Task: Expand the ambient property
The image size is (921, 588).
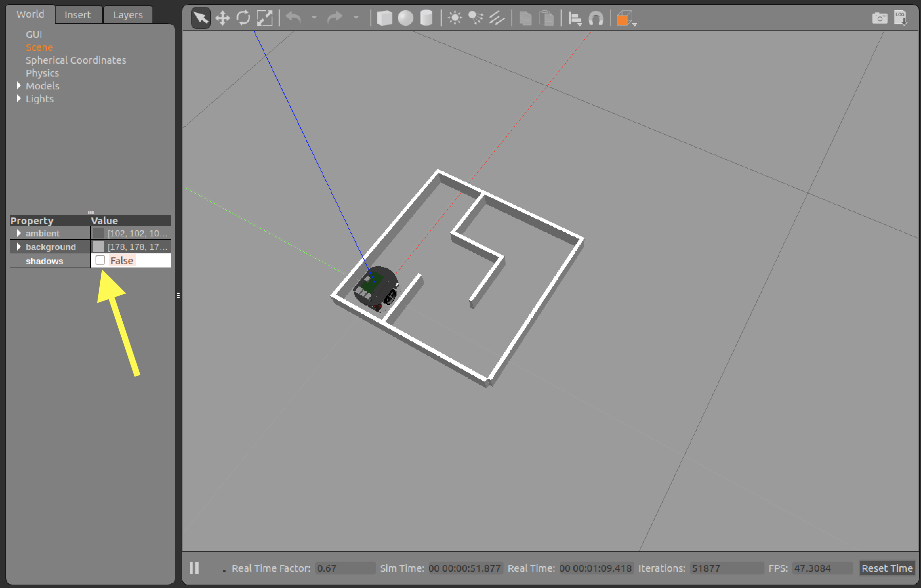Action: click(18, 233)
